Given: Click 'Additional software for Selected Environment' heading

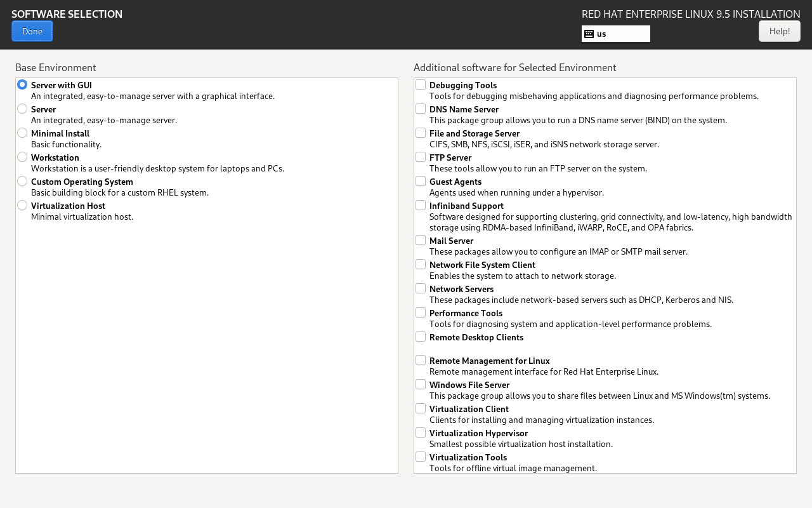Looking at the screenshot, I should point(515,67).
